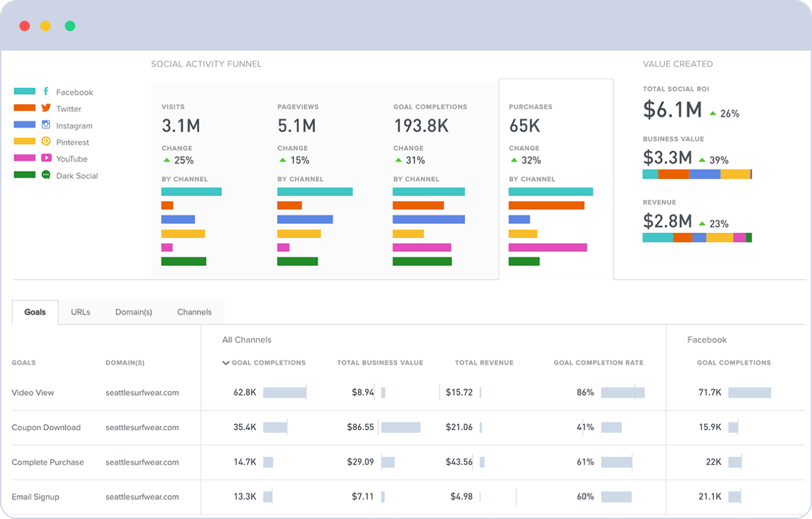
Task: Click the Twitter bird icon
Action: point(46,108)
